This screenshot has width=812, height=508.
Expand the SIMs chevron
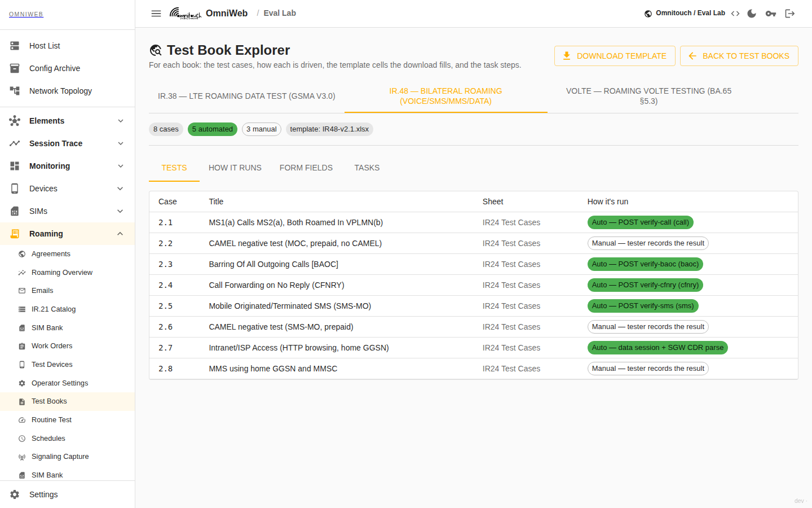[120, 211]
